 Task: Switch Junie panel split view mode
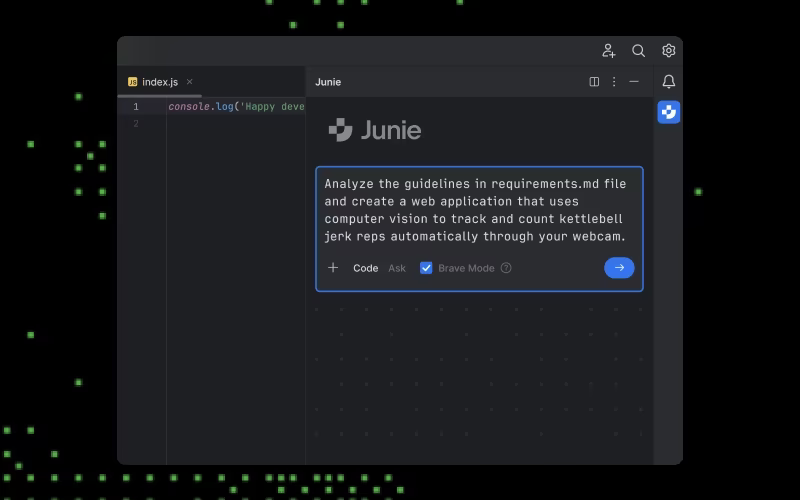594,82
